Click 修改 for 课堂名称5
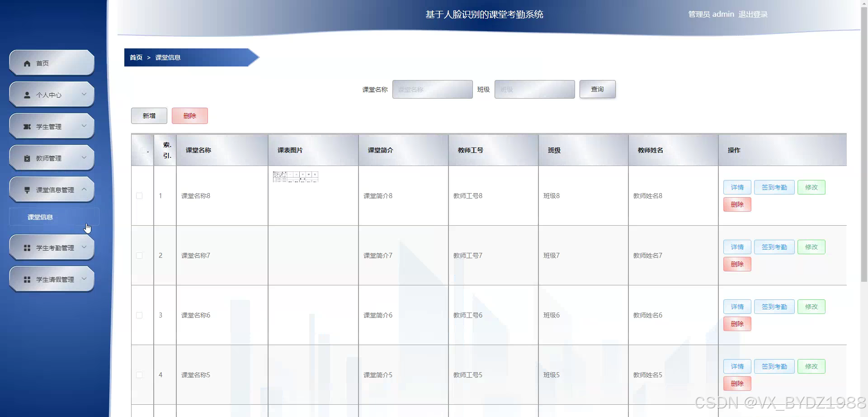Image resolution: width=868 pixels, height=417 pixels. 811,366
